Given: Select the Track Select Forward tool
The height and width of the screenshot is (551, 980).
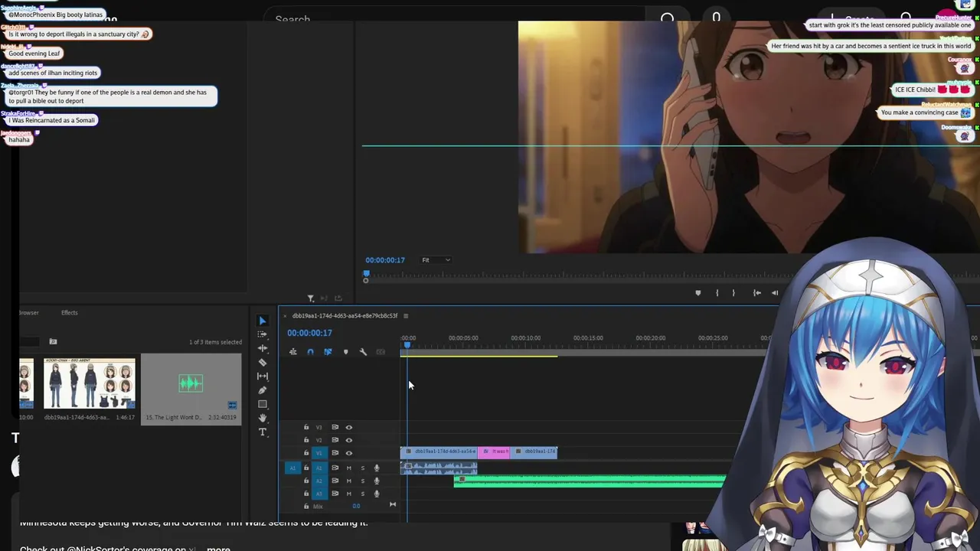Looking at the screenshot, I should 262,334.
